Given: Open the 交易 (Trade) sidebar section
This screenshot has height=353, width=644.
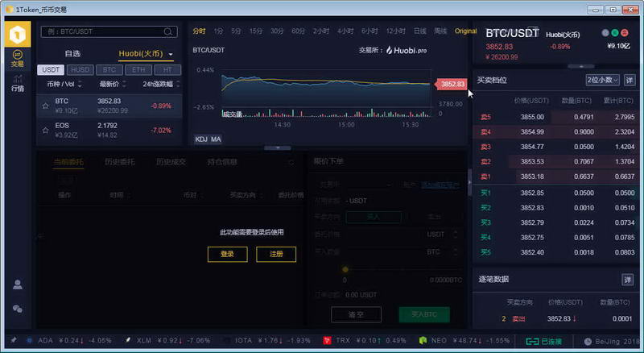Looking at the screenshot, I should tap(17, 58).
